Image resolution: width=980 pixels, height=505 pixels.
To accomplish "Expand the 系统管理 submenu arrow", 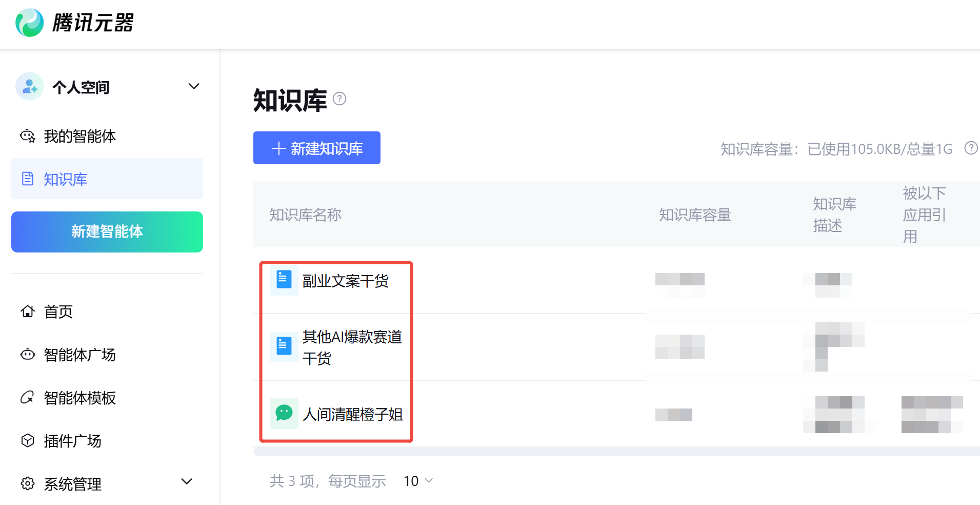I will 187,481.
